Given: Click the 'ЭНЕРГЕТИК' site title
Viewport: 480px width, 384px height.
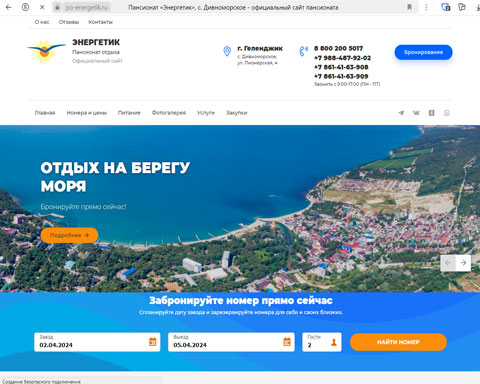Looking at the screenshot, I should [96, 42].
